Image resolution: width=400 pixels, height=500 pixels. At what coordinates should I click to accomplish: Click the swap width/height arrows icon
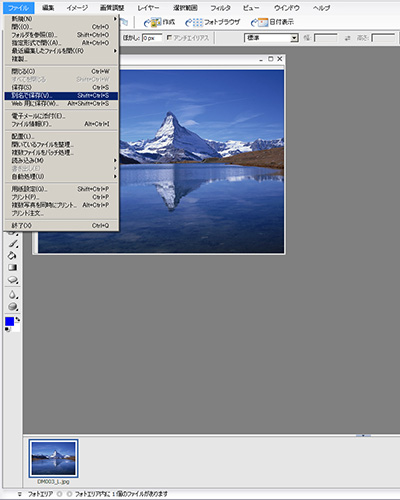click(347, 38)
